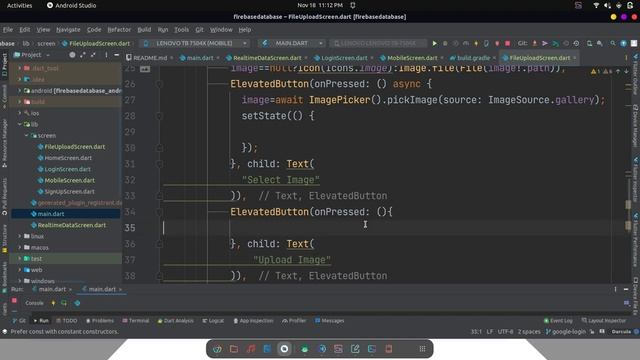This screenshot has height=360, width=640.
Task: Open the Terminal tool window
Action: (136, 321)
